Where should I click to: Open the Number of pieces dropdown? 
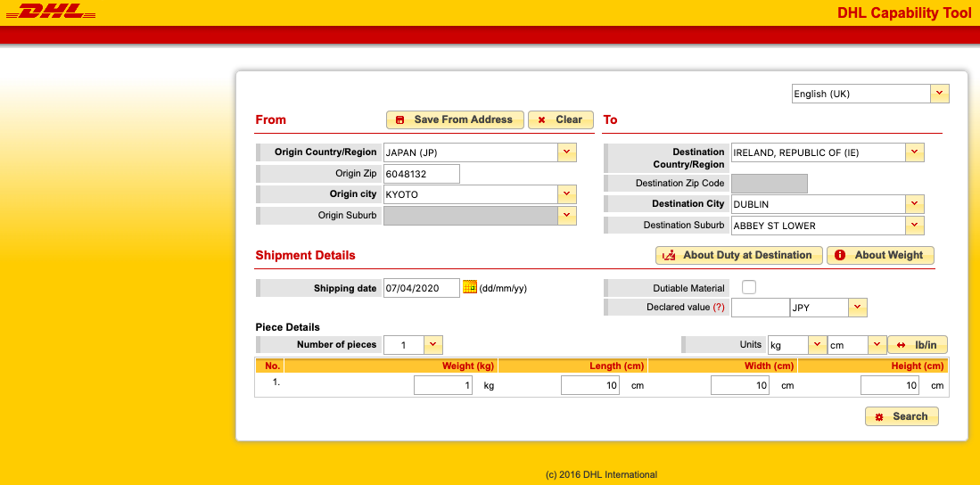coord(432,344)
